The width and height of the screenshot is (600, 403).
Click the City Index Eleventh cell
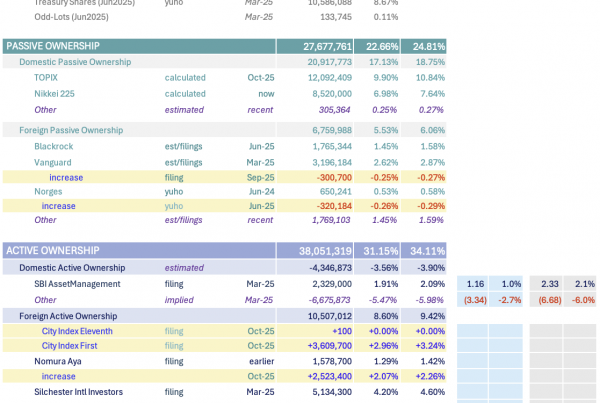(x=77, y=331)
